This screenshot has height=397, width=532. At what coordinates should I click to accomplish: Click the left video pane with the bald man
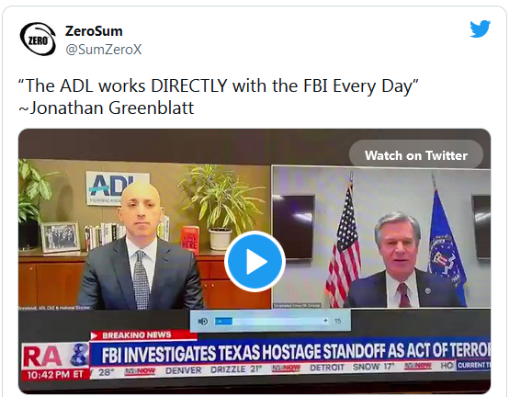click(144, 234)
